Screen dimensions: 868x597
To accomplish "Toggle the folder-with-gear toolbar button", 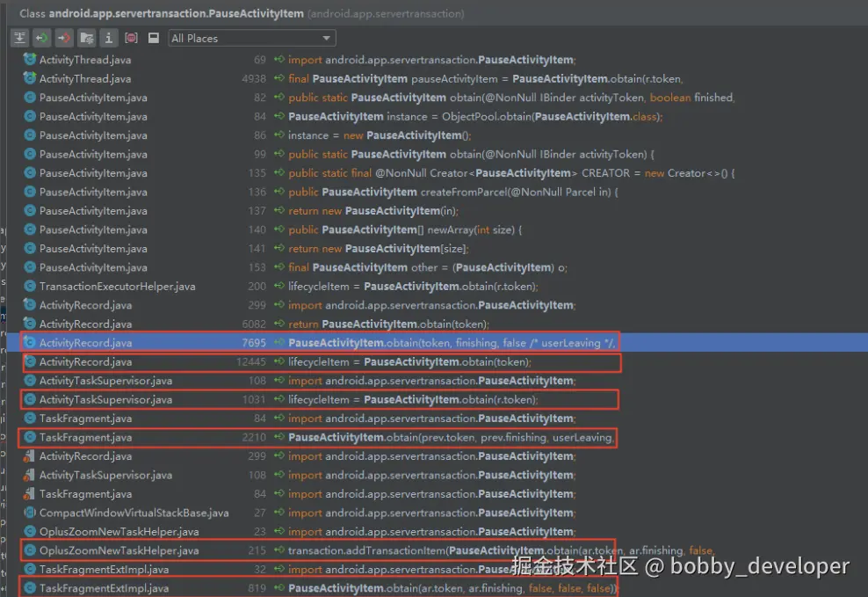I will [86, 38].
